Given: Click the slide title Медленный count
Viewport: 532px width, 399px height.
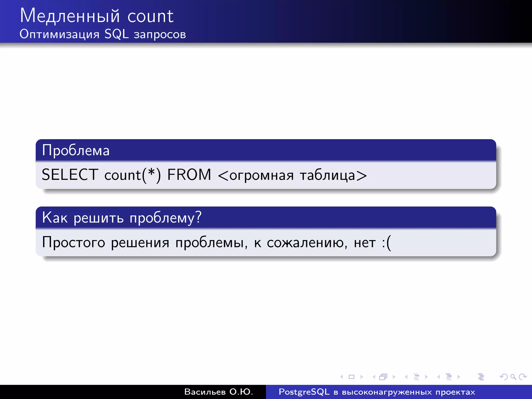Looking at the screenshot, I should click(x=97, y=16).
